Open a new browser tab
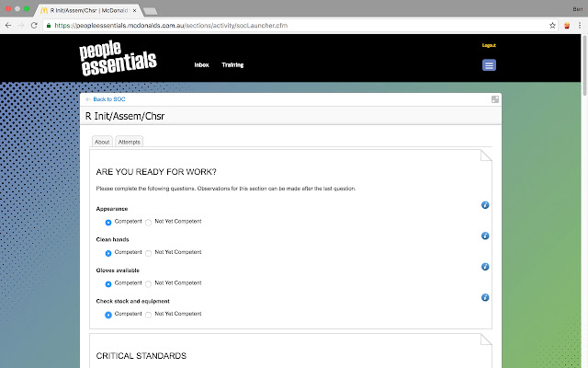The width and height of the screenshot is (588, 368). point(151,11)
